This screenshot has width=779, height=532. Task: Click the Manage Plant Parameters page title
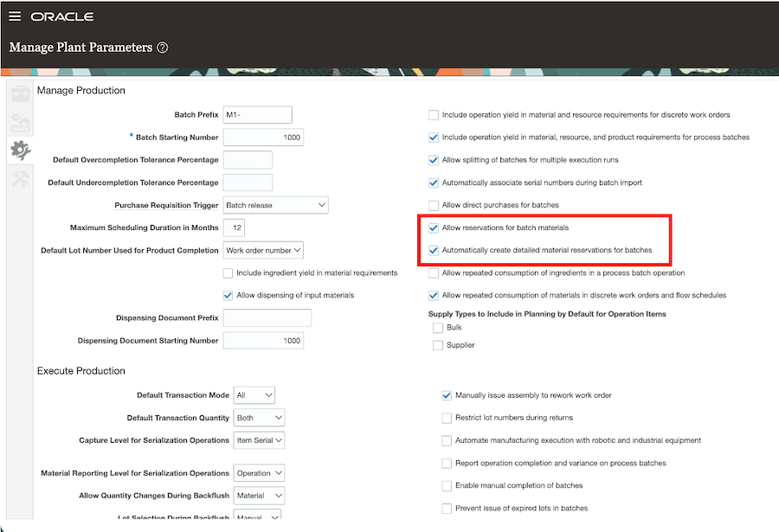81,48
